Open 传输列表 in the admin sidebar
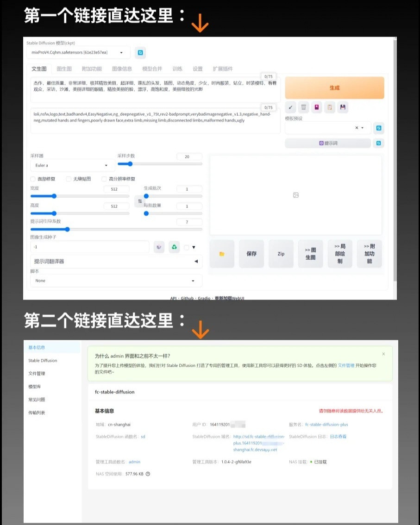420x525 pixels. click(37, 413)
